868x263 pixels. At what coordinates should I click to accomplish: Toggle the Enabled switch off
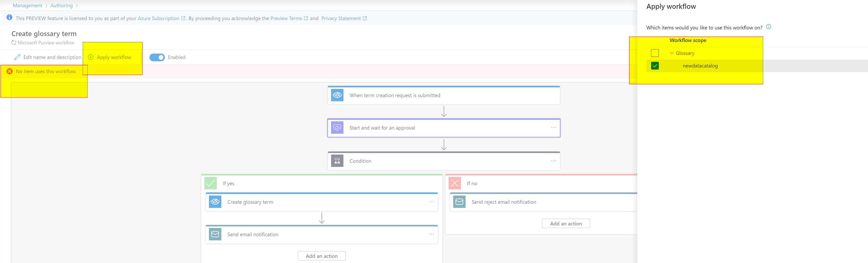click(157, 57)
